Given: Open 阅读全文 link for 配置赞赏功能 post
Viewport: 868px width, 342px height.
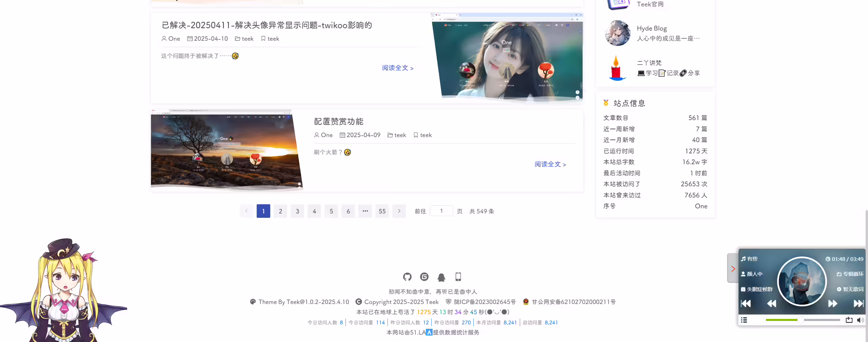Looking at the screenshot, I should (550, 164).
